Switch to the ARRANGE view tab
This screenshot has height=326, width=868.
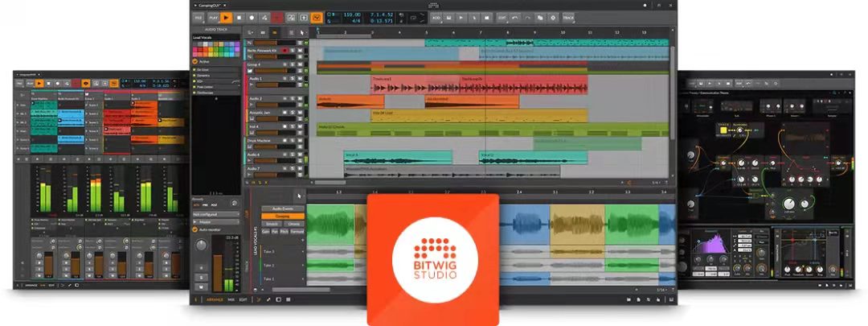[215, 299]
